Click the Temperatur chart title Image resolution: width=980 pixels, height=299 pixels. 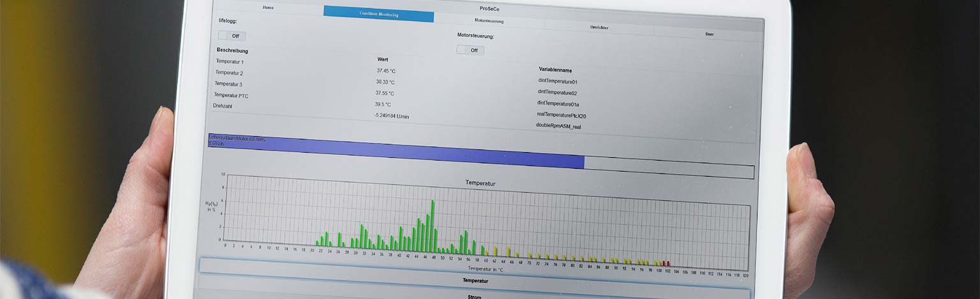tap(480, 184)
